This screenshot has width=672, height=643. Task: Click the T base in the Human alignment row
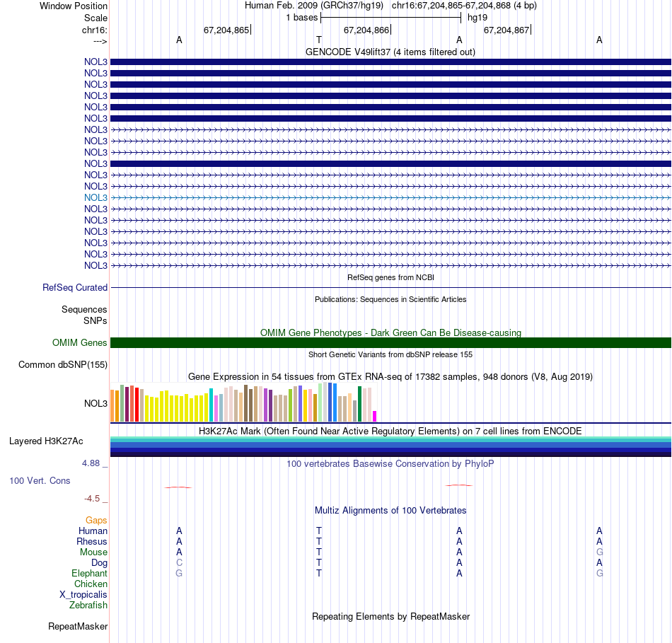click(319, 531)
